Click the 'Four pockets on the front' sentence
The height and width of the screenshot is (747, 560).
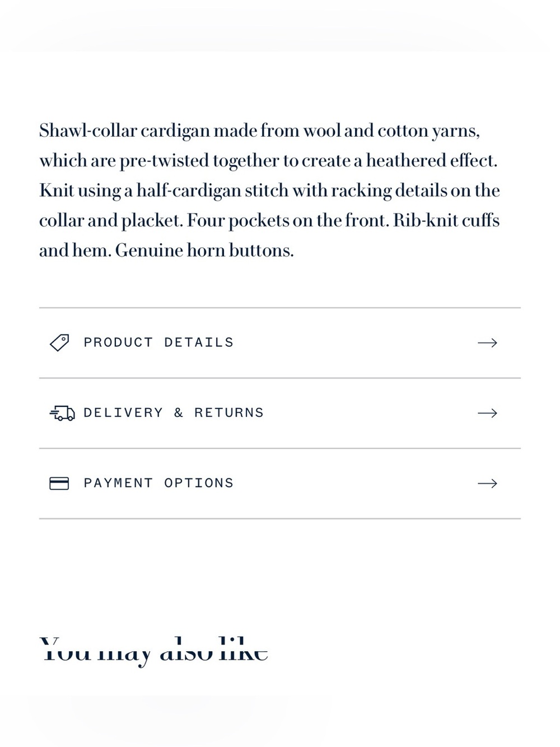(x=287, y=220)
